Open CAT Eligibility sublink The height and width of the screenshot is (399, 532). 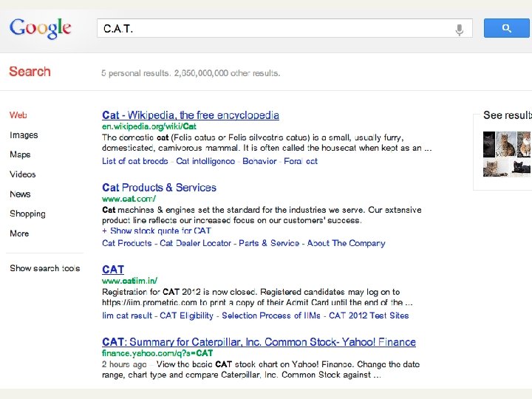click(186, 316)
